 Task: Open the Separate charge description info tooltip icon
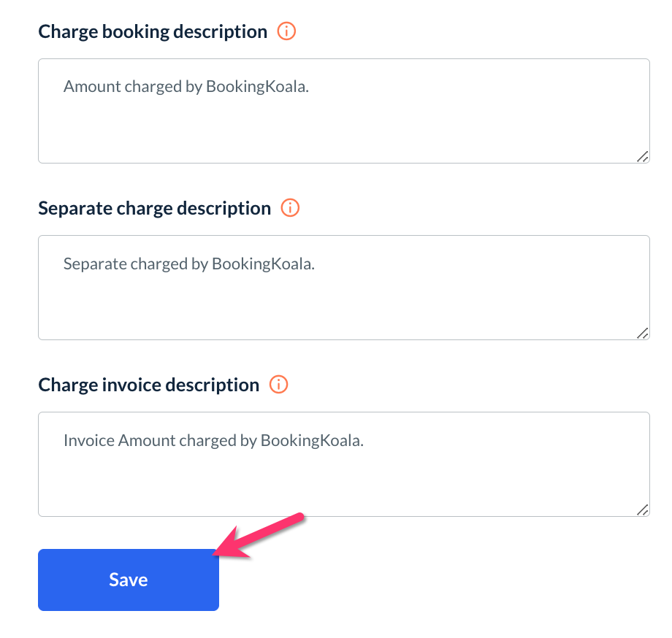click(x=291, y=208)
